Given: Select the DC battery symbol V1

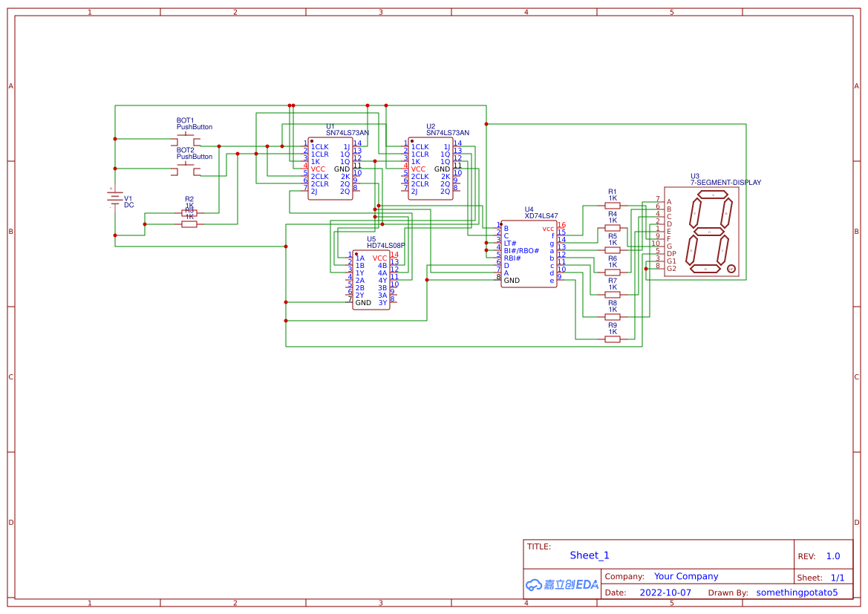Looking at the screenshot, I should pos(115,198).
